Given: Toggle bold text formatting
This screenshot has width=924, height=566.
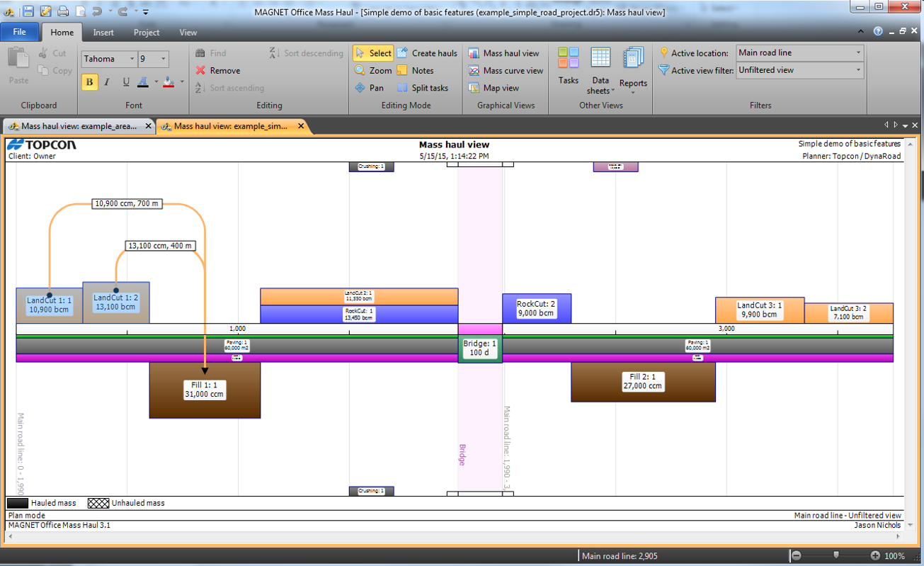Looking at the screenshot, I should point(89,82).
